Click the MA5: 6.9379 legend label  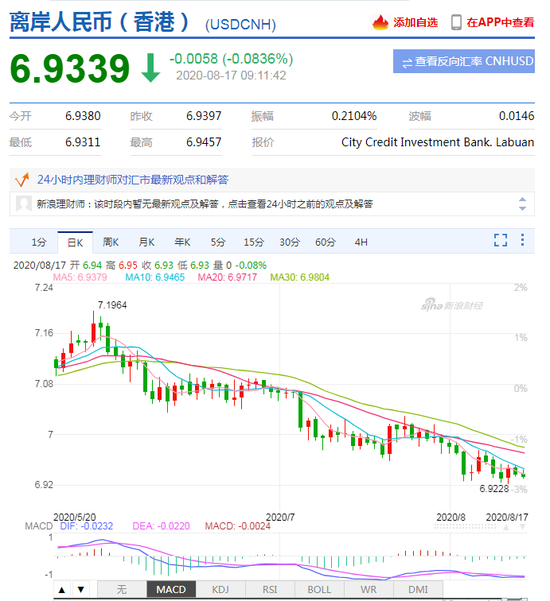coord(80,277)
